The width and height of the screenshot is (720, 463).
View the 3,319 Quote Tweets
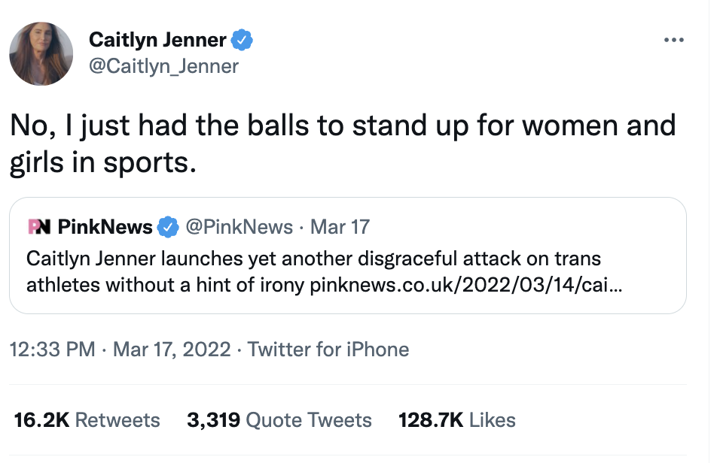[279, 420]
